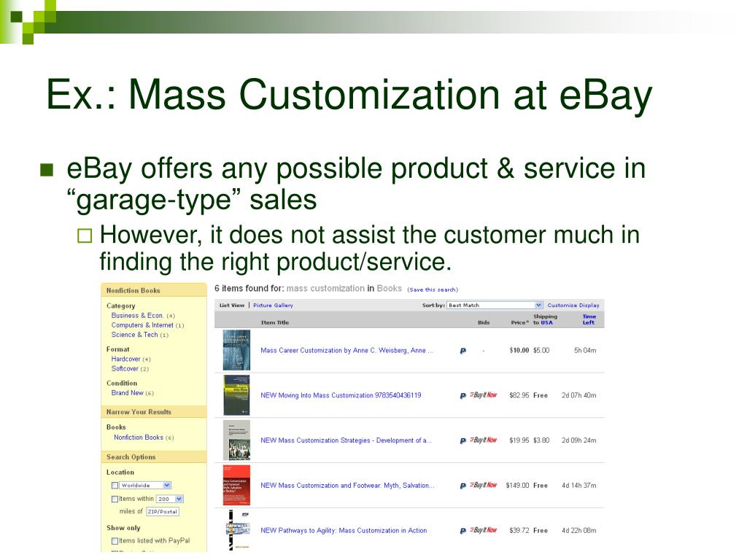Click the Bids column header
This screenshot has width=747, height=560.
(484, 323)
